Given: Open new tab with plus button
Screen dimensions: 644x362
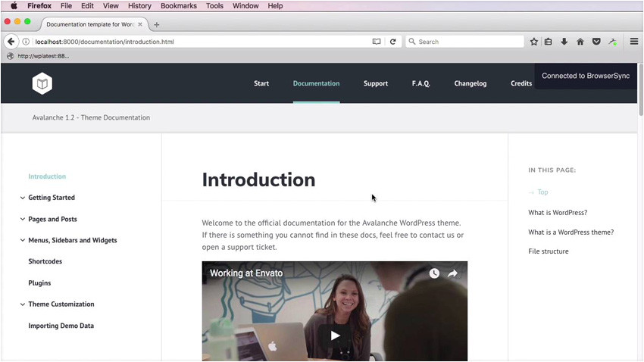Looking at the screenshot, I should point(157,25).
